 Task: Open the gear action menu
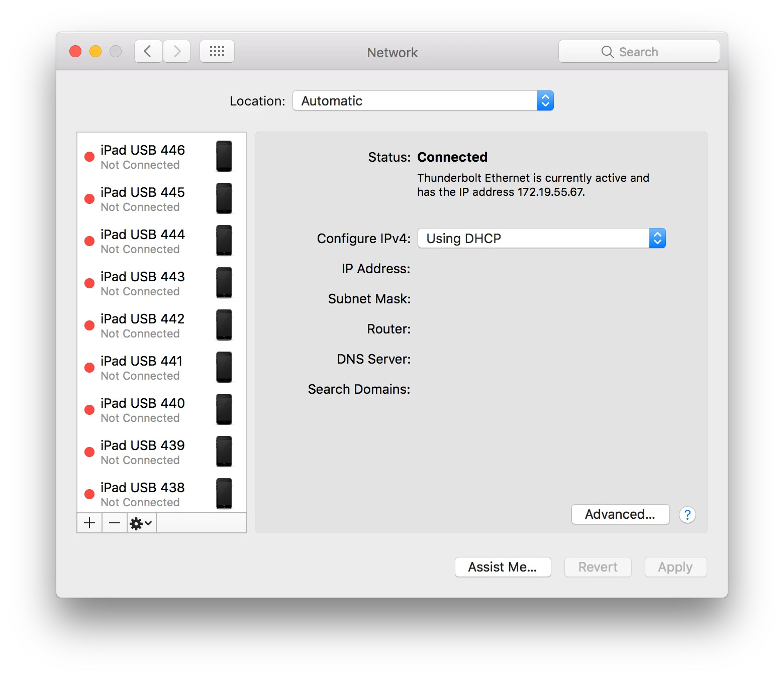141,523
